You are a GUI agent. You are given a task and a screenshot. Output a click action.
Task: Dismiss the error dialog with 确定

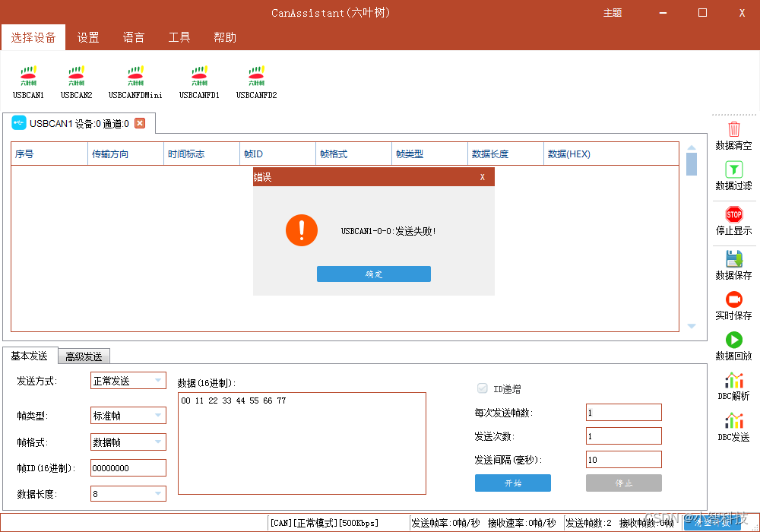point(373,274)
